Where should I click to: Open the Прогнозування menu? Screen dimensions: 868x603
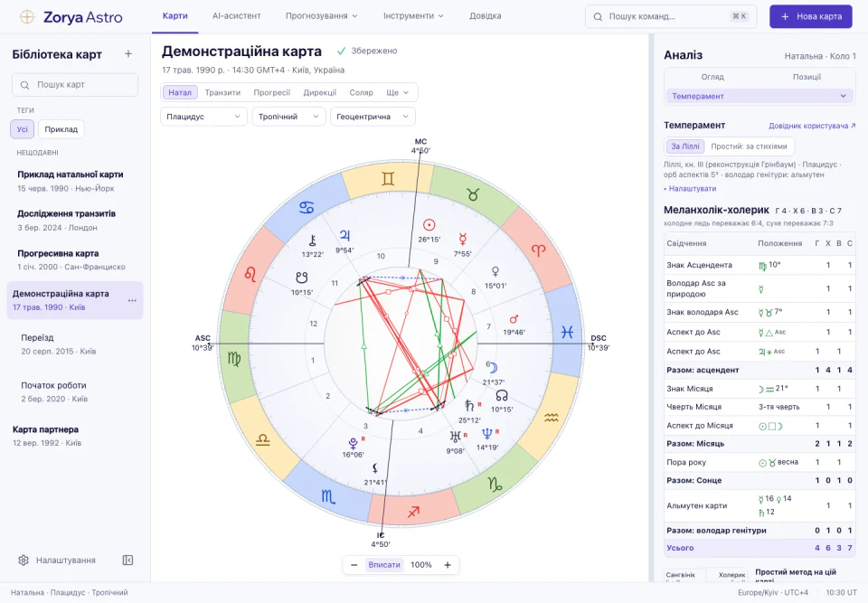coord(322,16)
